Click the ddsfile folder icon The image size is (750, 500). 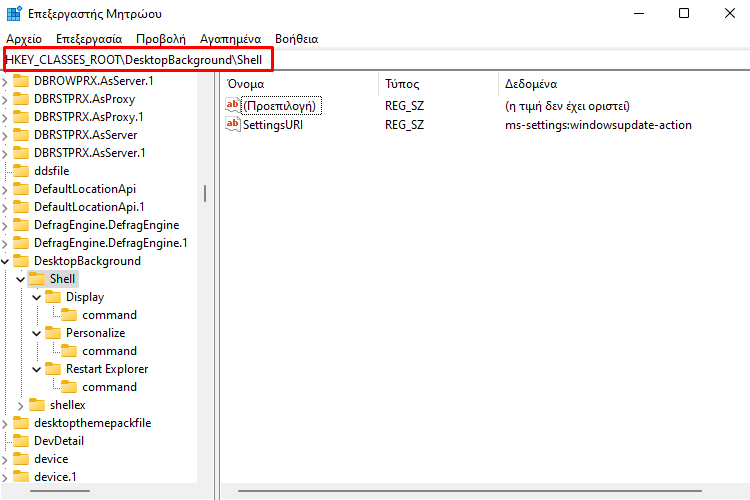pyautogui.click(x=21, y=171)
